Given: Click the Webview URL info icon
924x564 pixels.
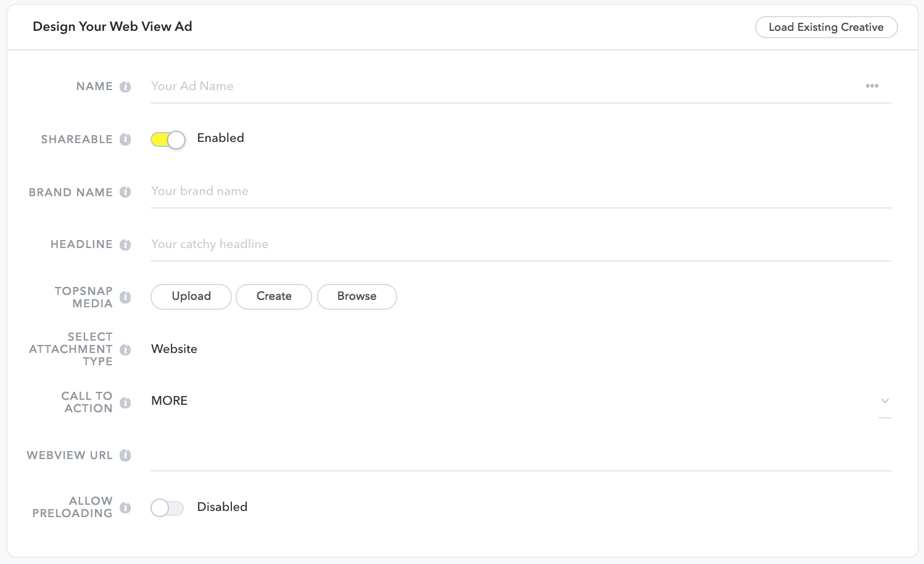Looking at the screenshot, I should 125,455.
